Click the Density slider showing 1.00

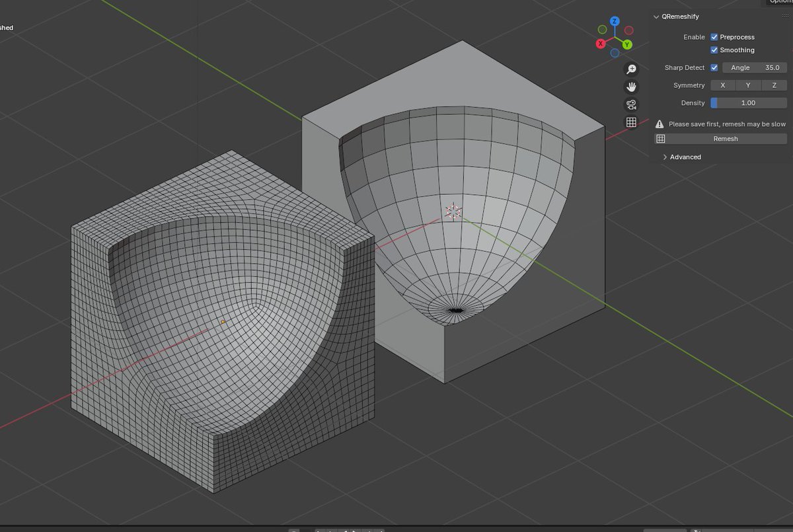[749, 103]
